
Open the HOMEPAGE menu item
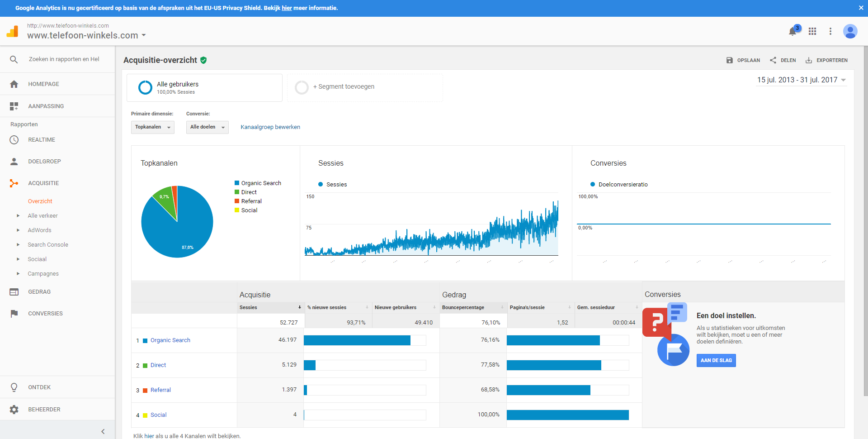[43, 84]
